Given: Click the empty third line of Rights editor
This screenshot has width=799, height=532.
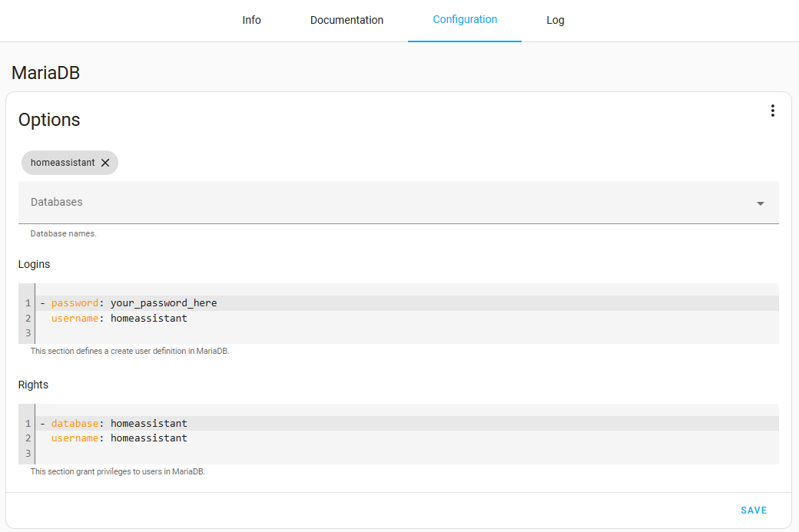Looking at the screenshot, I should tap(407, 453).
